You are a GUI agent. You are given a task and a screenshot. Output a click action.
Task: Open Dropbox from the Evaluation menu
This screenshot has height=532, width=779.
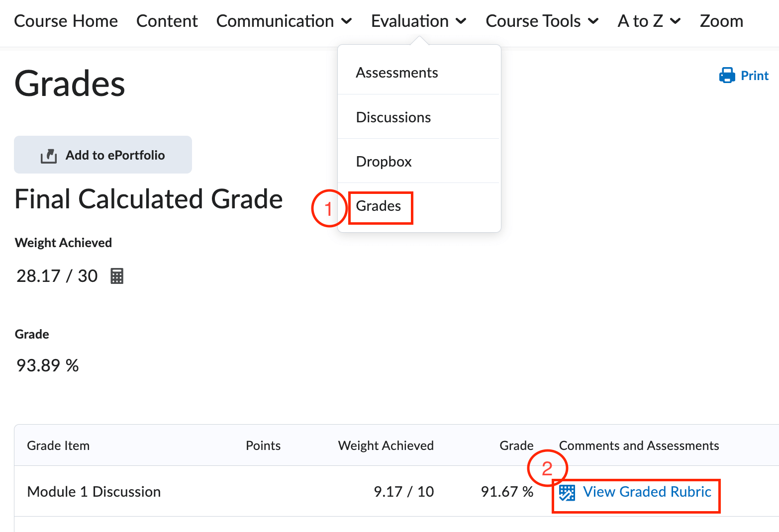coord(384,161)
